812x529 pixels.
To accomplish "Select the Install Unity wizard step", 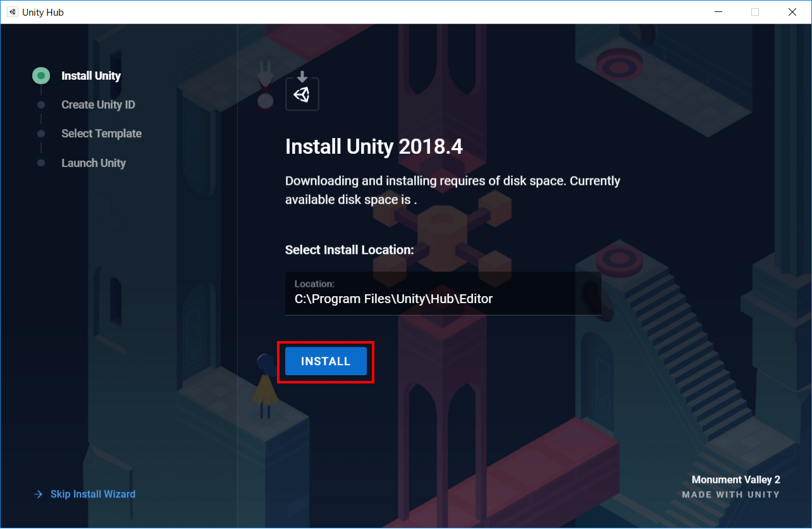I will click(91, 76).
